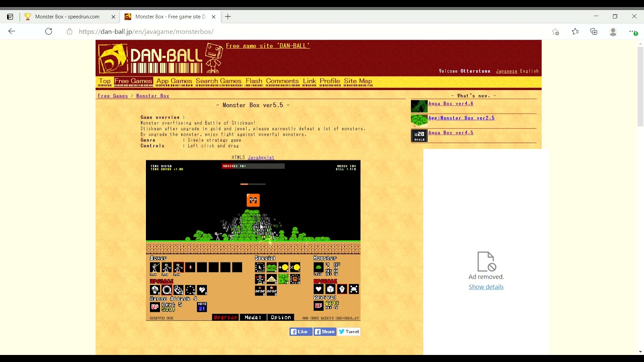Open the Site Map menu item
Viewport: 644px width, 362px height.
click(x=358, y=81)
